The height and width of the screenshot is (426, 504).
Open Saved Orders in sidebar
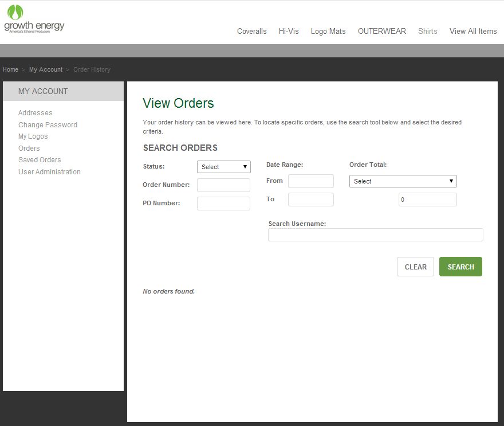click(x=40, y=160)
